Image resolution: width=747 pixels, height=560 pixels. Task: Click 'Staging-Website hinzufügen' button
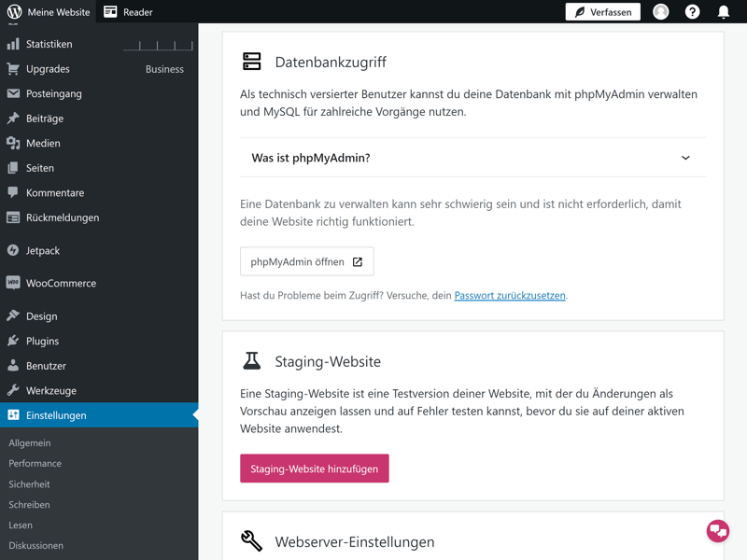(314, 469)
